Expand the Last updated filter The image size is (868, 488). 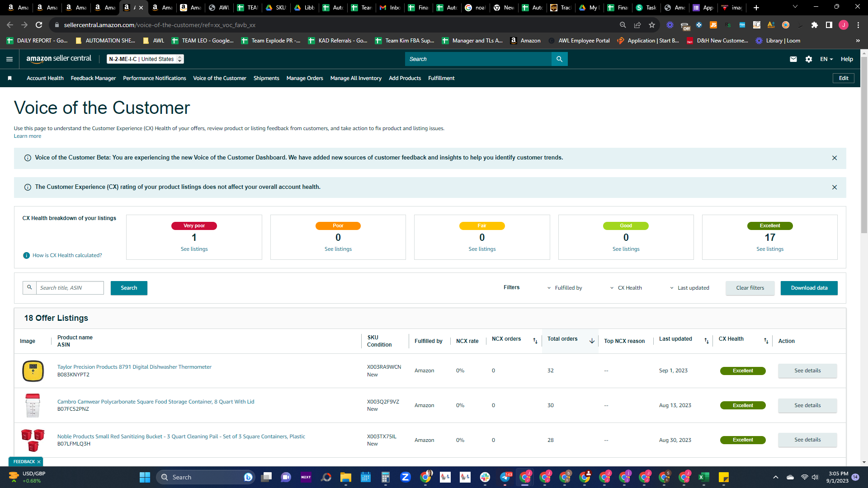click(689, 288)
